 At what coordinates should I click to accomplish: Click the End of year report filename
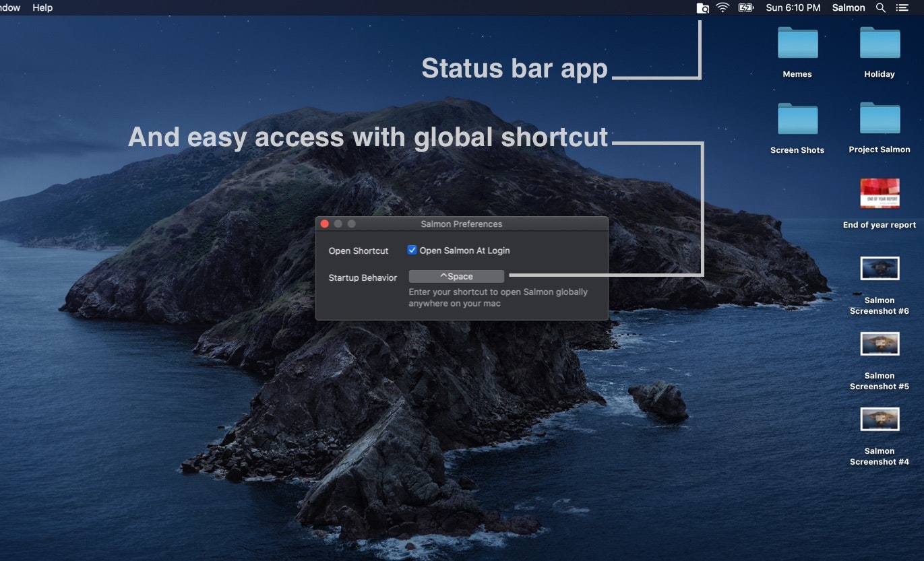pyautogui.click(x=880, y=225)
